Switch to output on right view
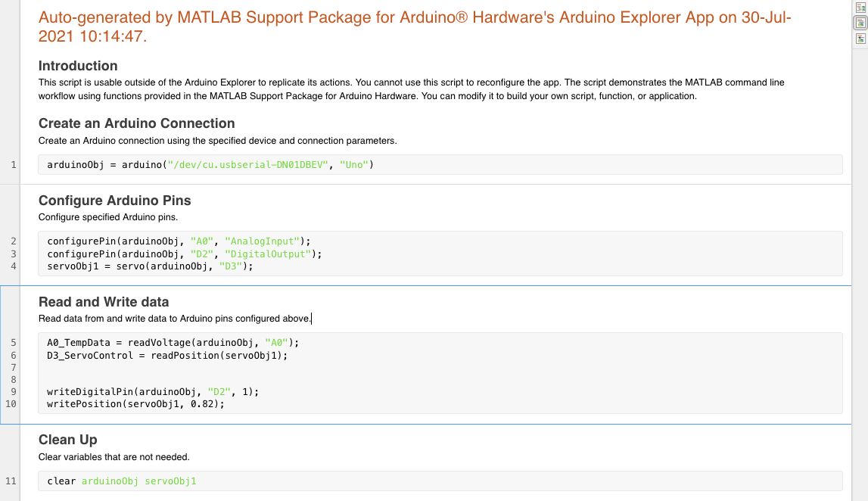 point(860,8)
